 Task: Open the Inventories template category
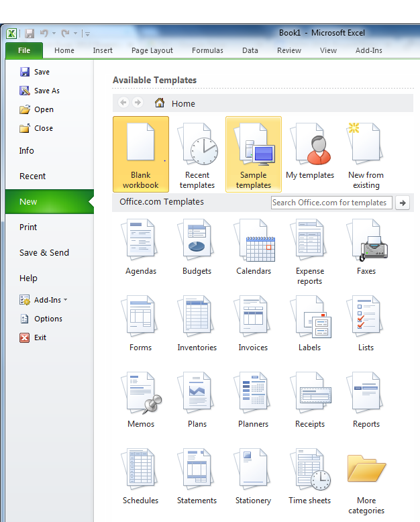197,324
